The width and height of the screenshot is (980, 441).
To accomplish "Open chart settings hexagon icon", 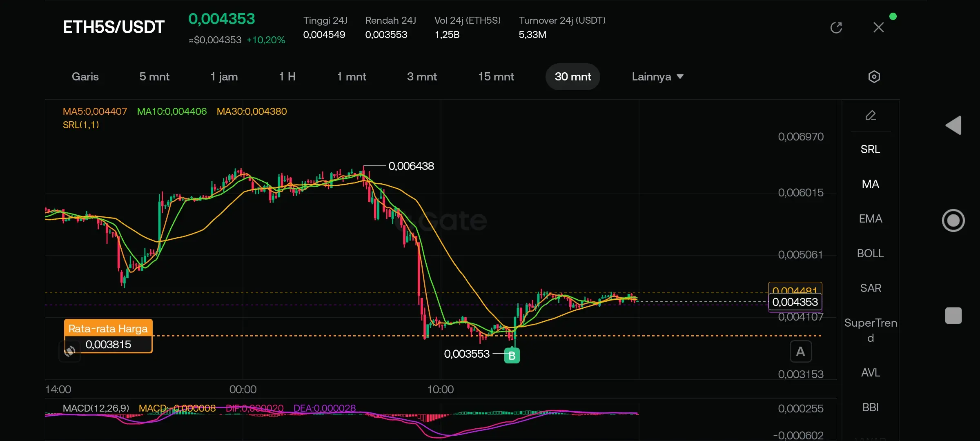I will (x=874, y=77).
